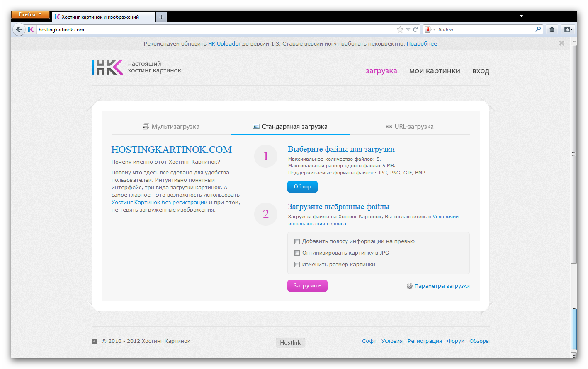Select the Хостинг картинок browser tab

pyautogui.click(x=103, y=17)
